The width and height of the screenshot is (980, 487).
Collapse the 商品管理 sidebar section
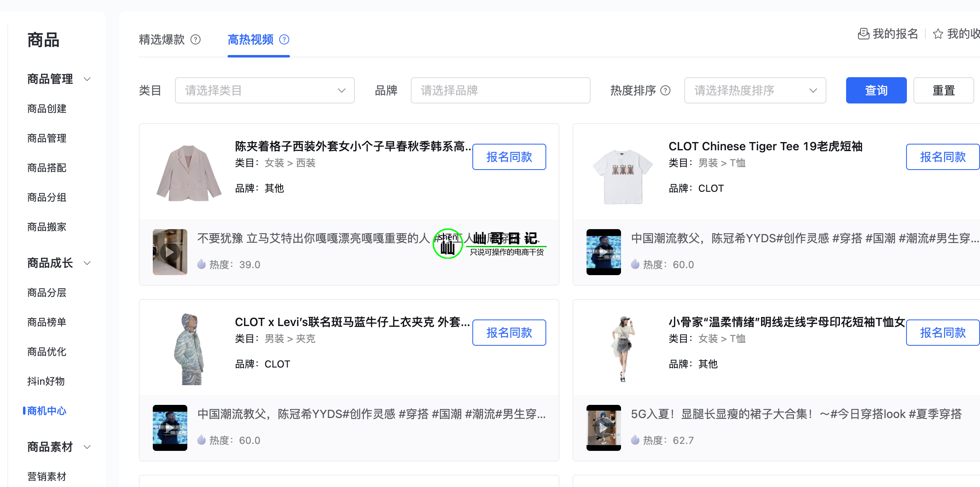point(87,79)
